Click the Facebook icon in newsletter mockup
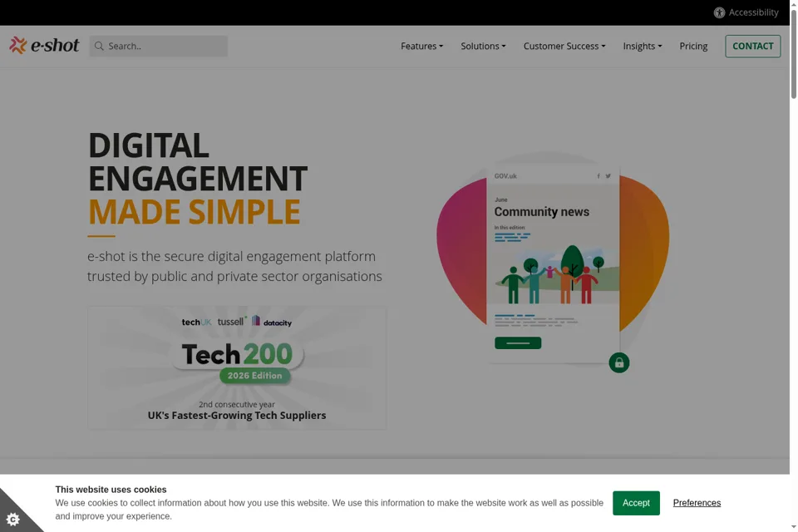The width and height of the screenshot is (798, 532). pos(598,176)
